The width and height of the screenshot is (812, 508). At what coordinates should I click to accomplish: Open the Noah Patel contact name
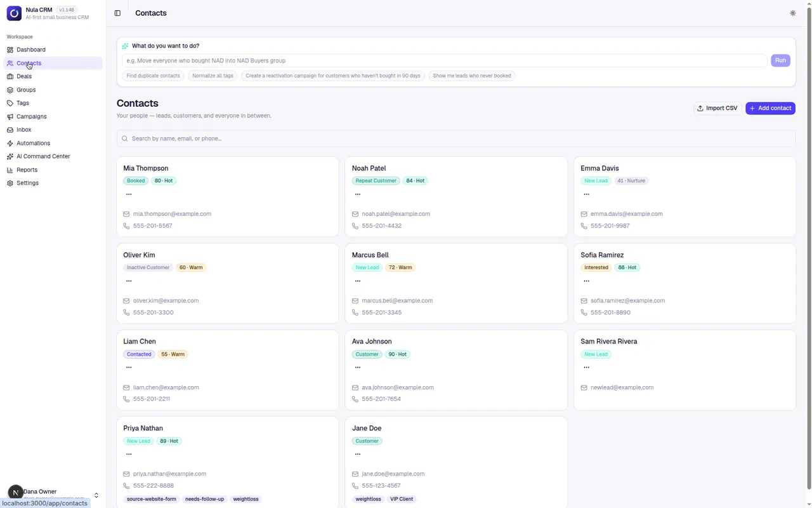pyautogui.click(x=369, y=168)
